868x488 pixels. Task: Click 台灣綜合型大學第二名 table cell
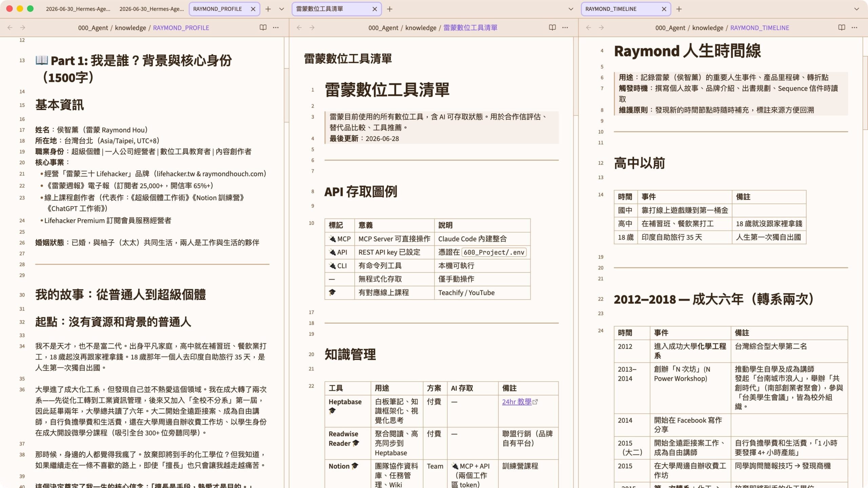[789, 351]
